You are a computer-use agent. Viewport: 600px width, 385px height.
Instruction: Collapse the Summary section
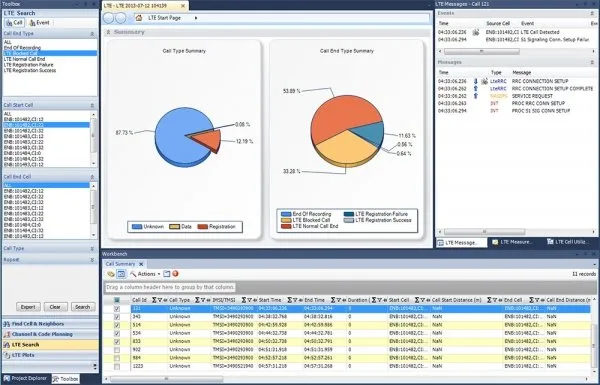pos(108,32)
